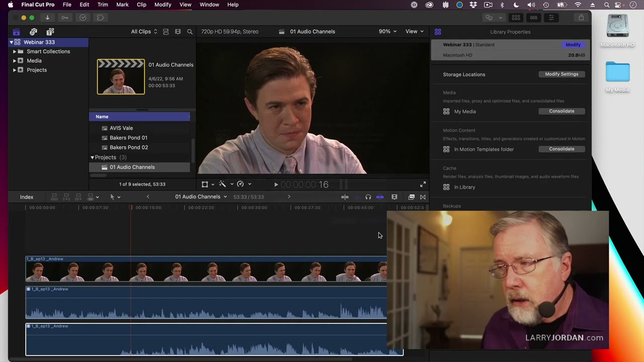Show the Effects browser icon
The height and width of the screenshot is (362, 644).
tap(411, 197)
